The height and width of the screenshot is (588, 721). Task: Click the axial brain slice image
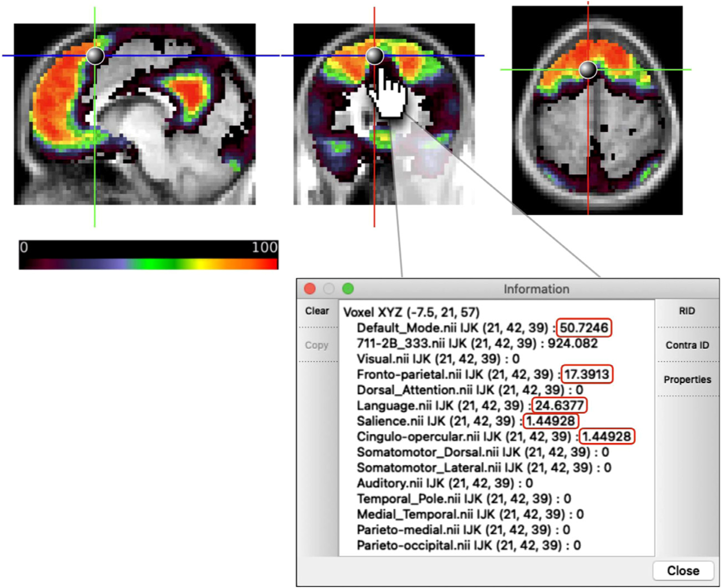(x=597, y=110)
